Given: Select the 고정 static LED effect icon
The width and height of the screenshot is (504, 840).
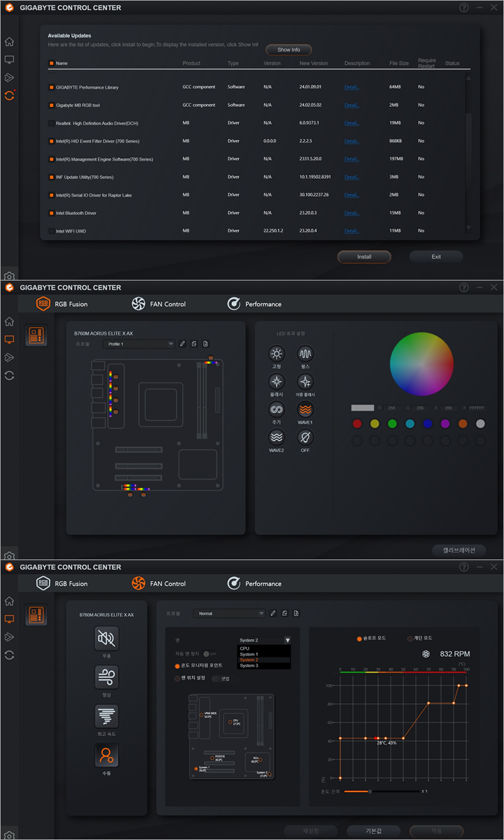Looking at the screenshot, I should (x=277, y=354).
